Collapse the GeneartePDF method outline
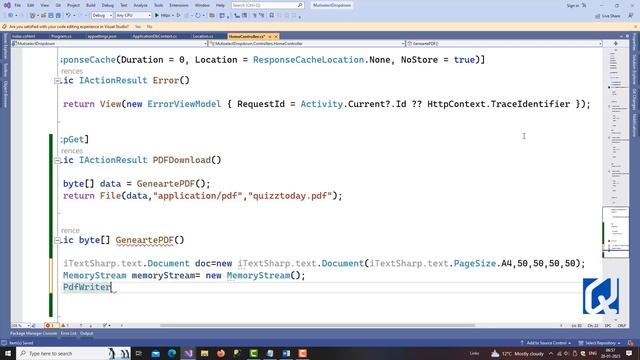The height and width of the screenshot is (360, 640). point(57,240)
